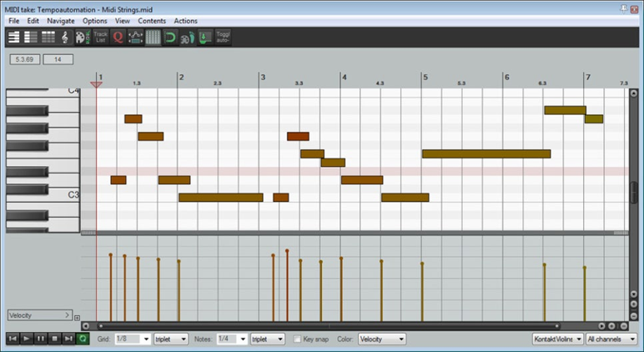The width and height of the screenshot is (644, 352).
Task: Start playback with the Play button
Action: 27,339
